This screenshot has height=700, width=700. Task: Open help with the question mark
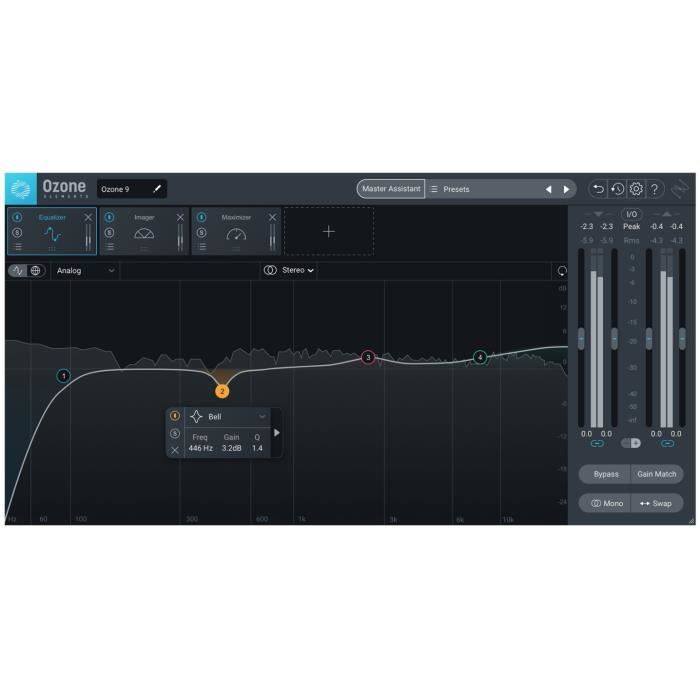[654, 189]
